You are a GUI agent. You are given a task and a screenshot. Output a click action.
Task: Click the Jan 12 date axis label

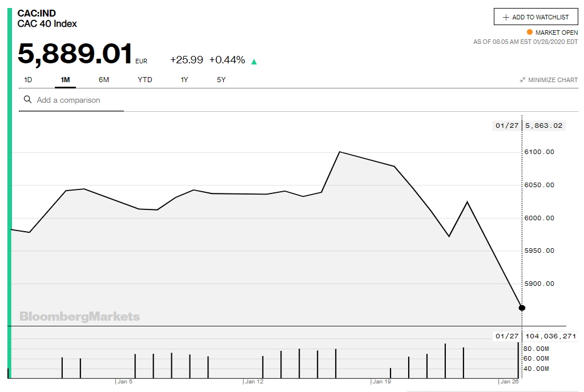tap(254, 382)
